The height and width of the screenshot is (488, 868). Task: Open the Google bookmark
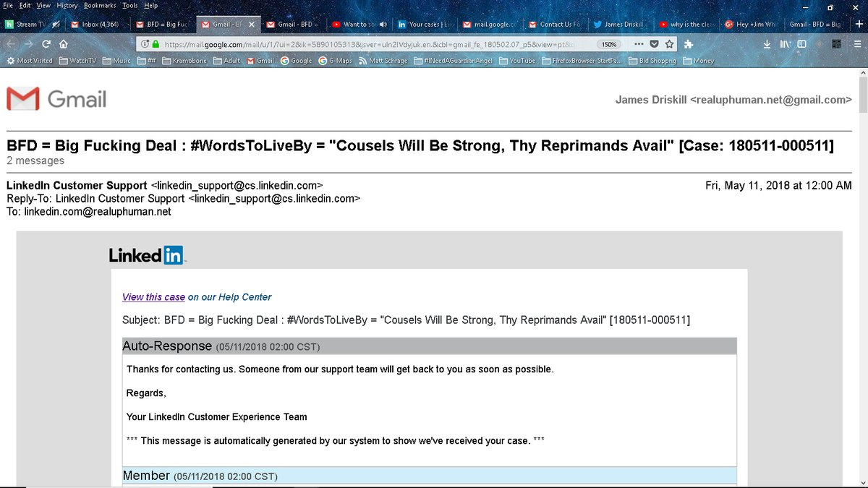296,61
